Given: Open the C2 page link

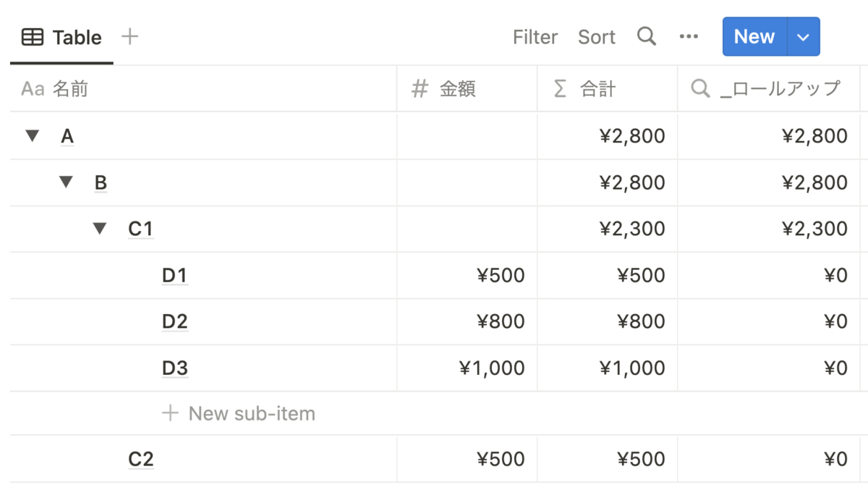Looking at the screenshot, I should (141, 459).
